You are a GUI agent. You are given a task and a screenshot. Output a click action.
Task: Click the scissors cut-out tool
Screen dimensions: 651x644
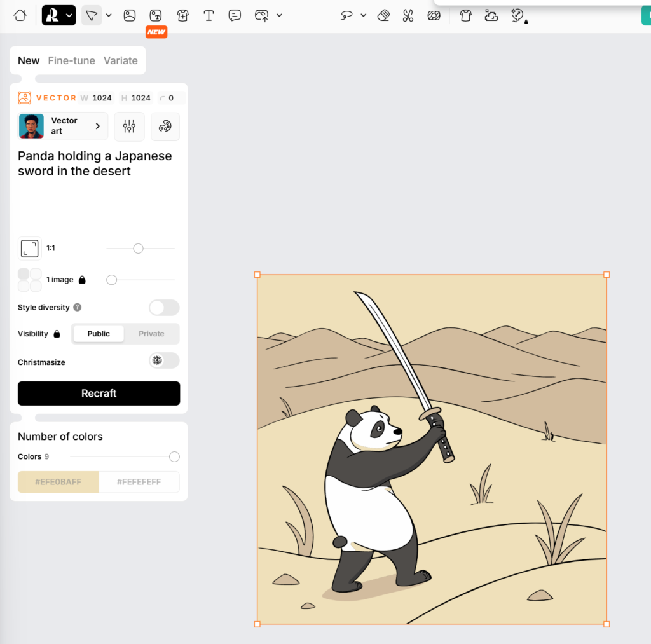coord(408,15)
